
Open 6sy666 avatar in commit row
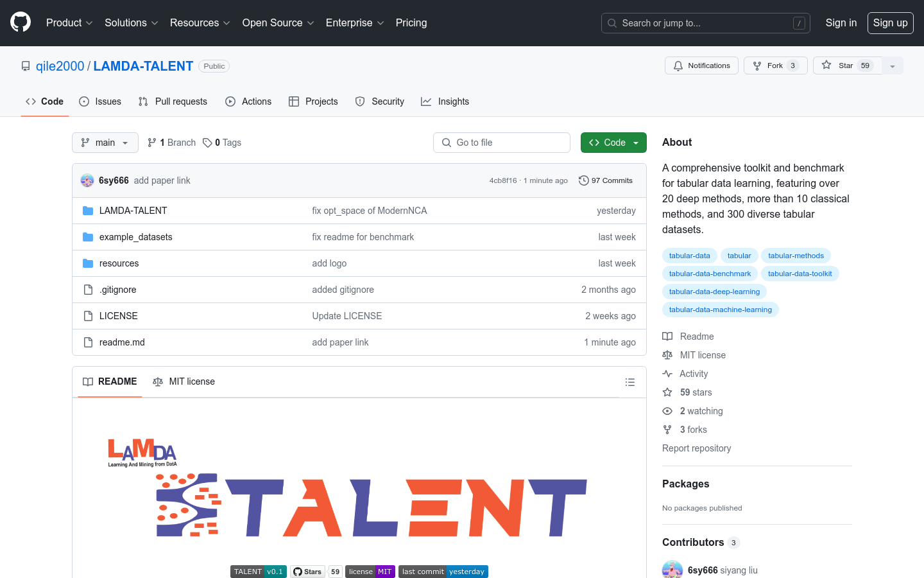point(87,180)
